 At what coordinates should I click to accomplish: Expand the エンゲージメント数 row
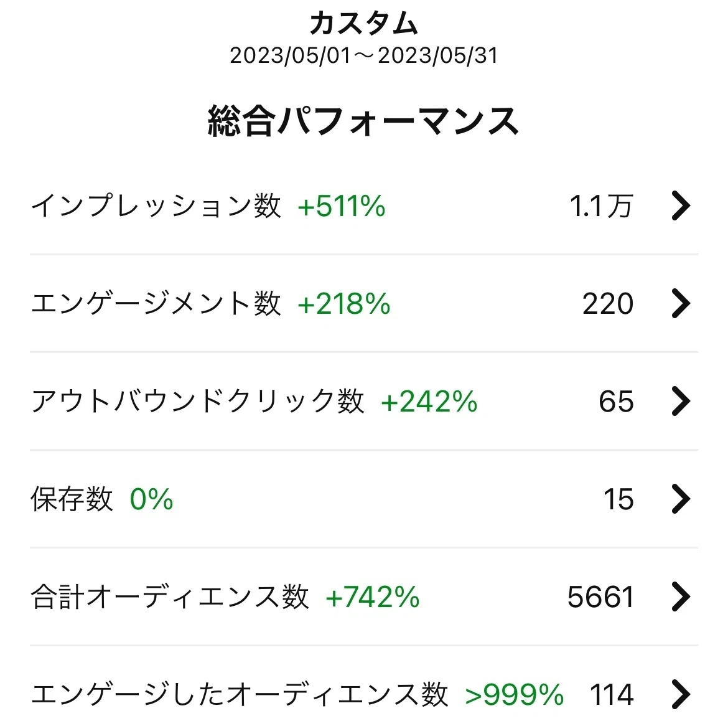(364, 303)
